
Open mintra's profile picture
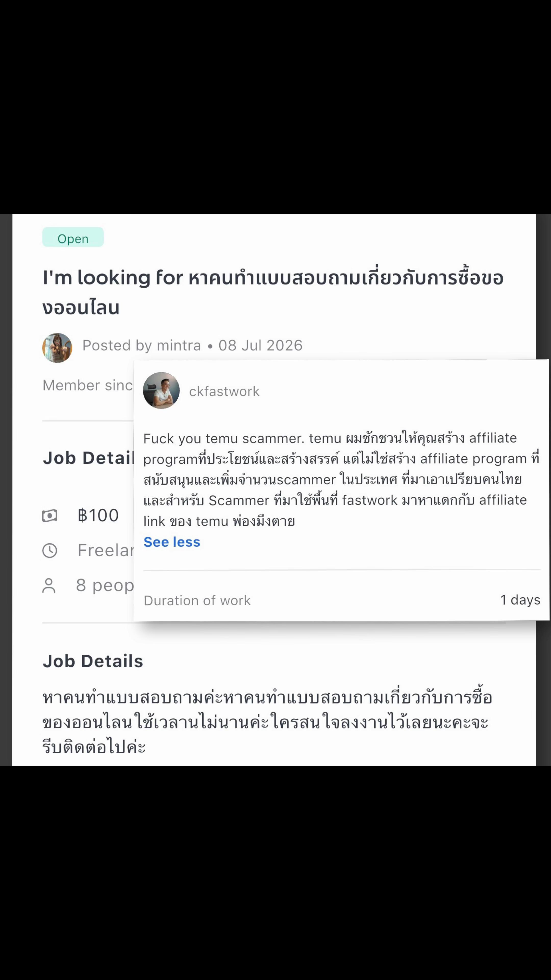pyautogui.click(x=57, y=348)
